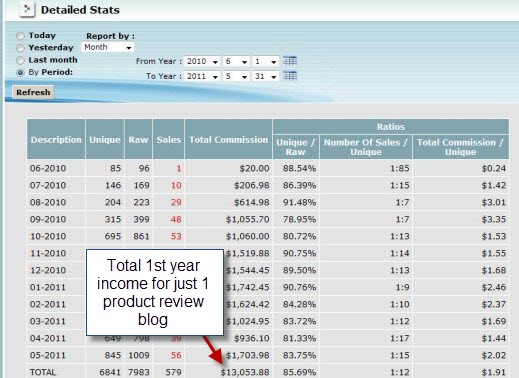The height and width of the screenshot is (378, 519).
Task: Expand the From day dropdown showing 1
Action: coord(265,61)
